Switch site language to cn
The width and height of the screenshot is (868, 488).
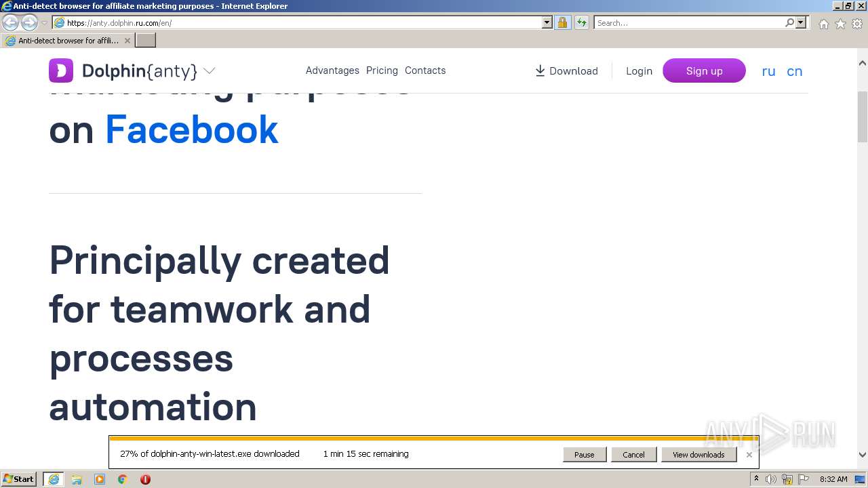pos(794,71)
